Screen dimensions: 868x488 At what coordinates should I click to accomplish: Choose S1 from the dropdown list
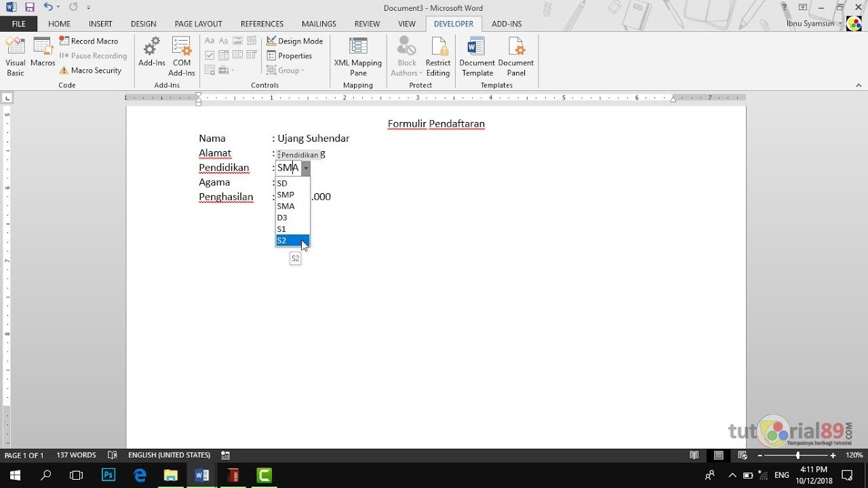(292, 229)
